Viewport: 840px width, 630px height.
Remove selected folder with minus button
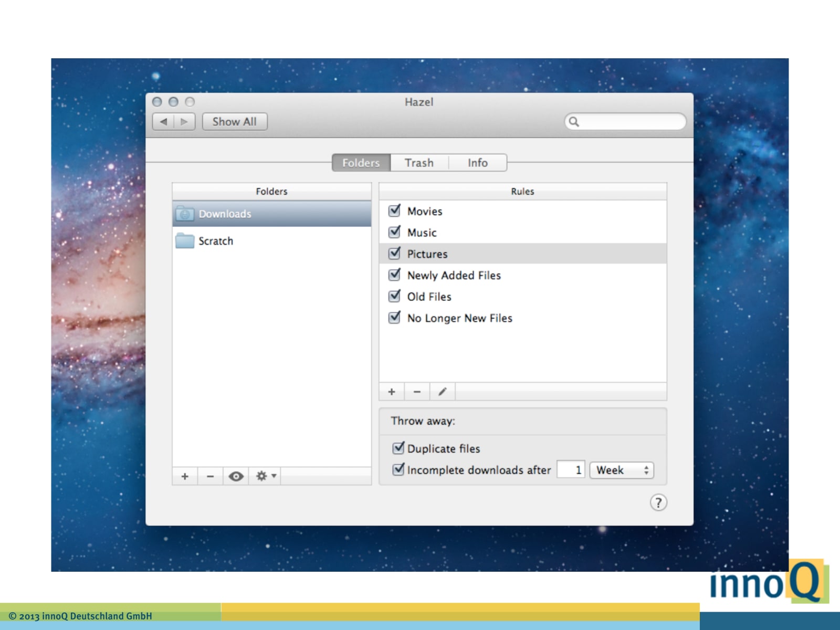pos(211,476)
